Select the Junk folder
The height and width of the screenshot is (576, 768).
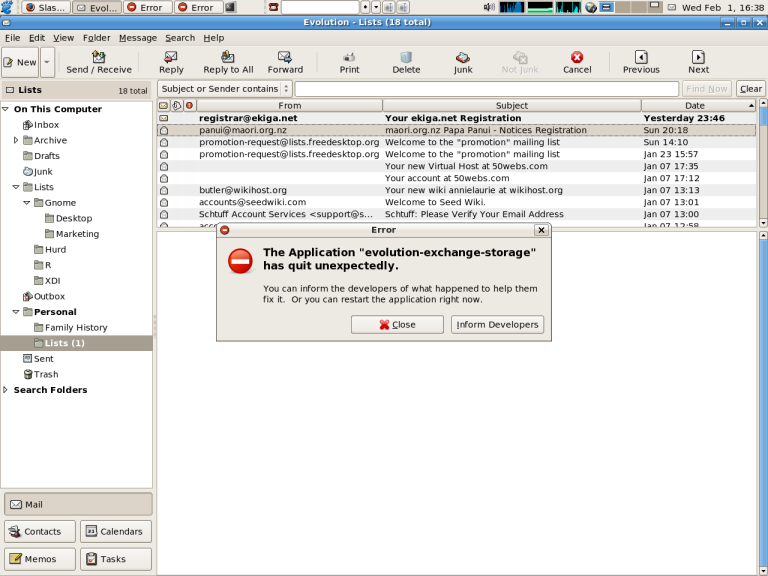pyautogui.click(x=38, y=171)
